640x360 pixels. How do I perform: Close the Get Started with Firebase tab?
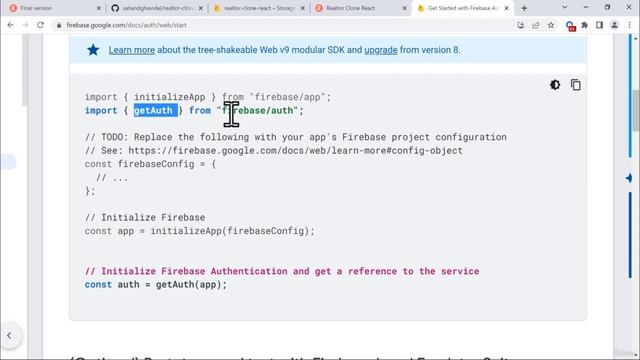tap(507, 8)
